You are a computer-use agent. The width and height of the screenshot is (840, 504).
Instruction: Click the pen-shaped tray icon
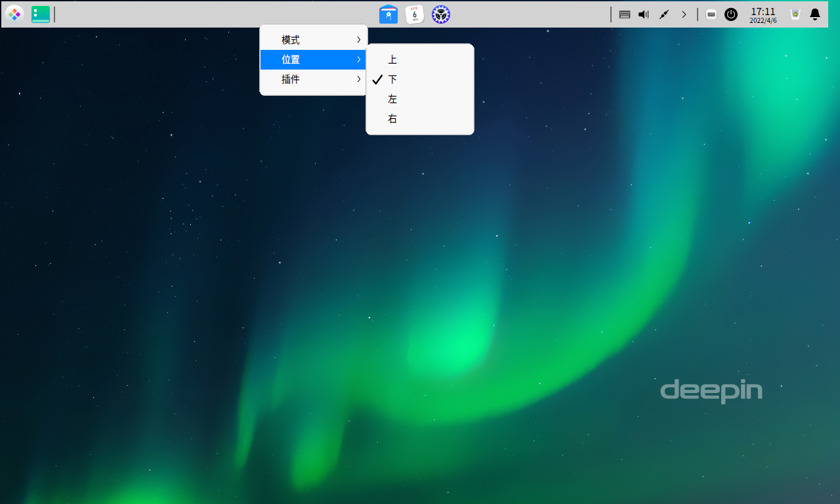[x=663, y=14]
